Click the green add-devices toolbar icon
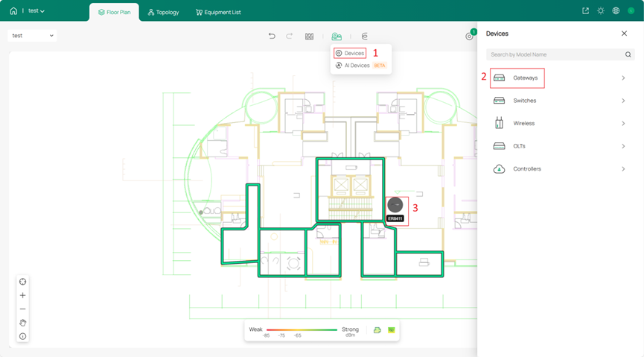Image resolution: width=644 pixels, height=357 pixels. click(337, 37)
